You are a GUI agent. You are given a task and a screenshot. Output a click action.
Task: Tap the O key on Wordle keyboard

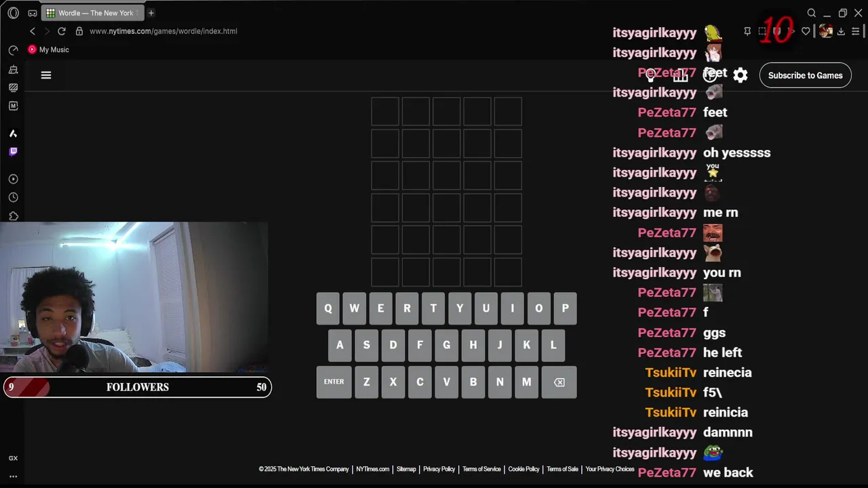pyautogui.click(x=539, y=308)
